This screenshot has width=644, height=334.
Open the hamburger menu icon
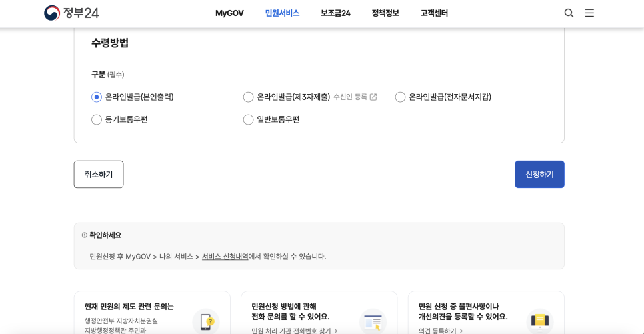coord(589,13)
